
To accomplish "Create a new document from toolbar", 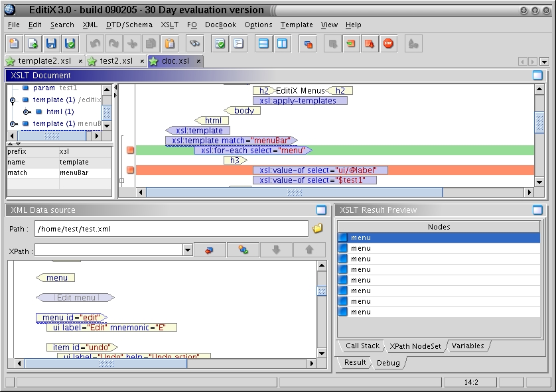I will point(14,44).
